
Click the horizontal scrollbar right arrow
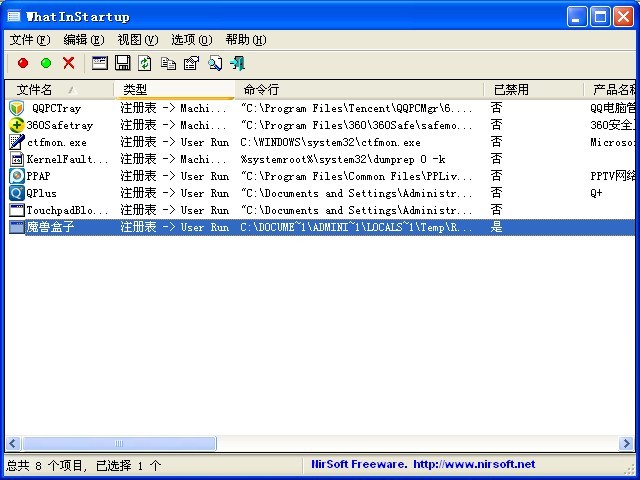click(624, 443)
